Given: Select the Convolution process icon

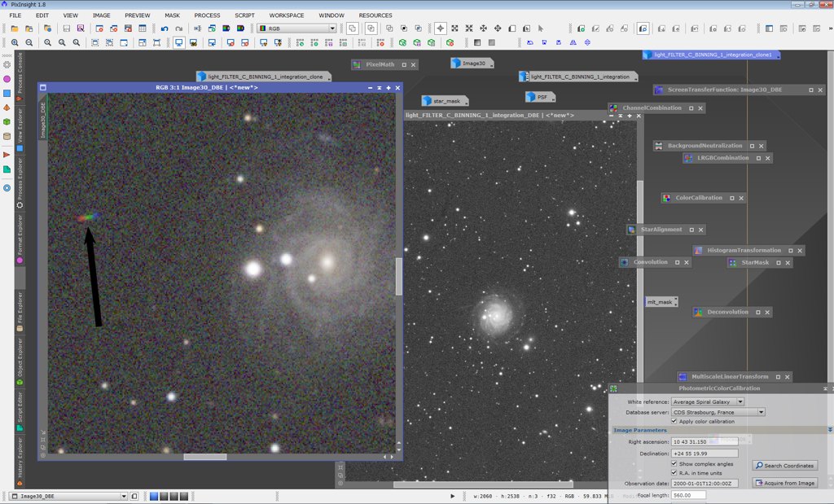Looking at the screenshot, I should pos(625,262).
